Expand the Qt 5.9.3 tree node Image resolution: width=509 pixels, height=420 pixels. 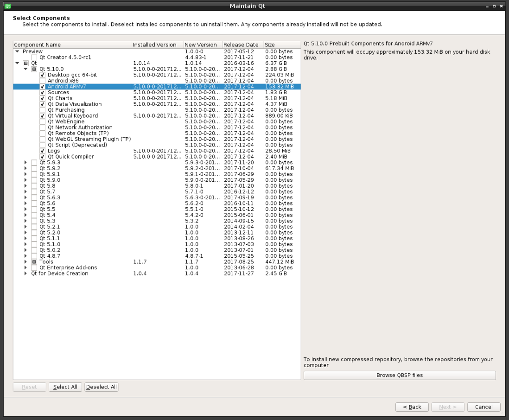point(25,163)
